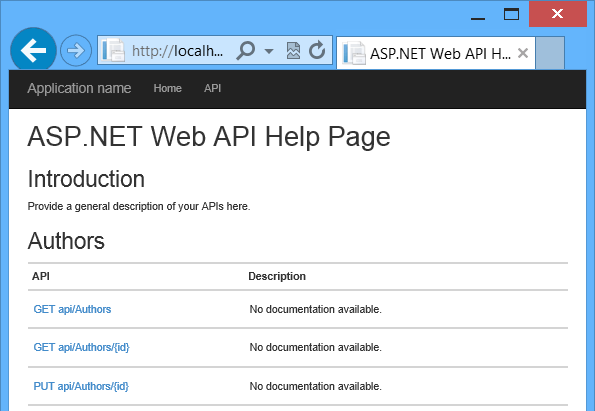Image resolution: width=595 pixels, height=411 pixels.
Task: Click the Description column header
Action: [x=277, y=276]
